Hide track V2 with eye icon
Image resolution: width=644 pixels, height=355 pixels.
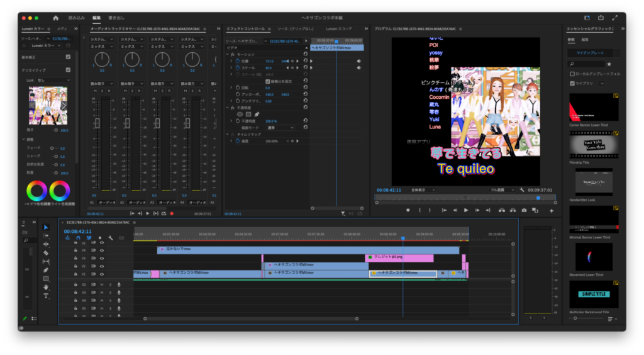102,266
